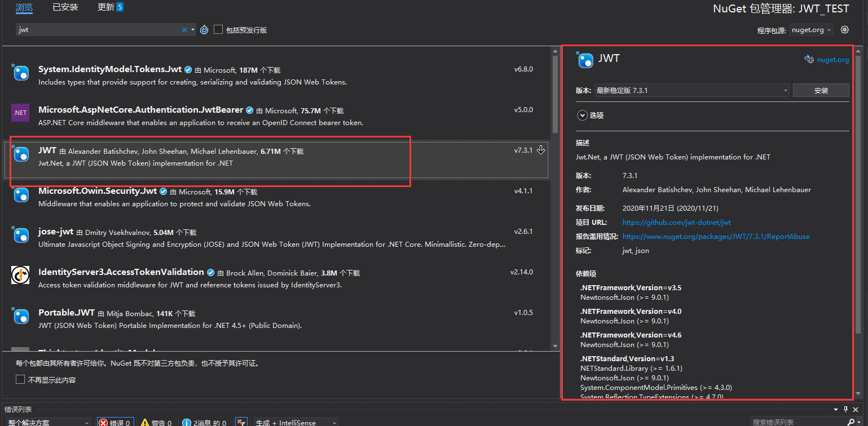This screenshot has height=426, width=868.
Task: Click verified badge of Microsoft.AspNetCore.Authentication.JwtBearer
Action: tap(250, 110)
